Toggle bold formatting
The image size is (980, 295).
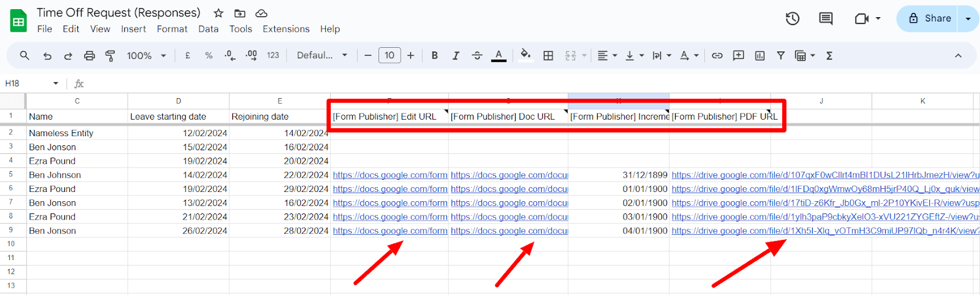(435, 55)
